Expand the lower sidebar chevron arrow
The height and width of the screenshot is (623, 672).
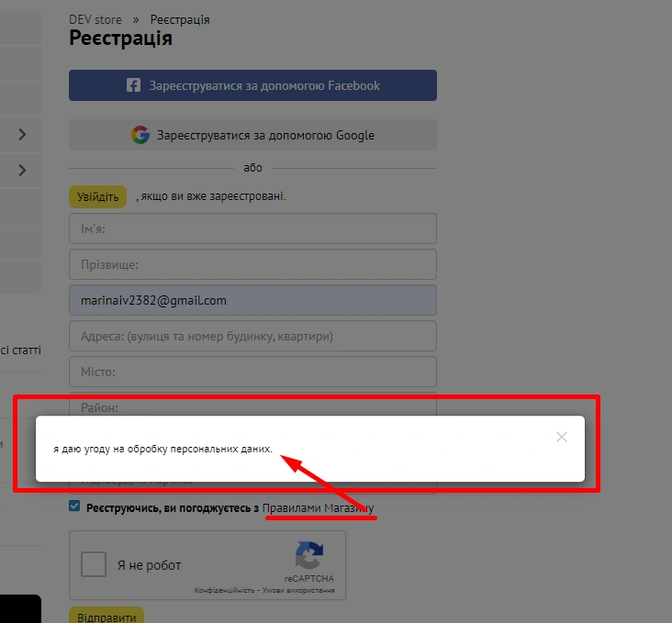point(22,170)
